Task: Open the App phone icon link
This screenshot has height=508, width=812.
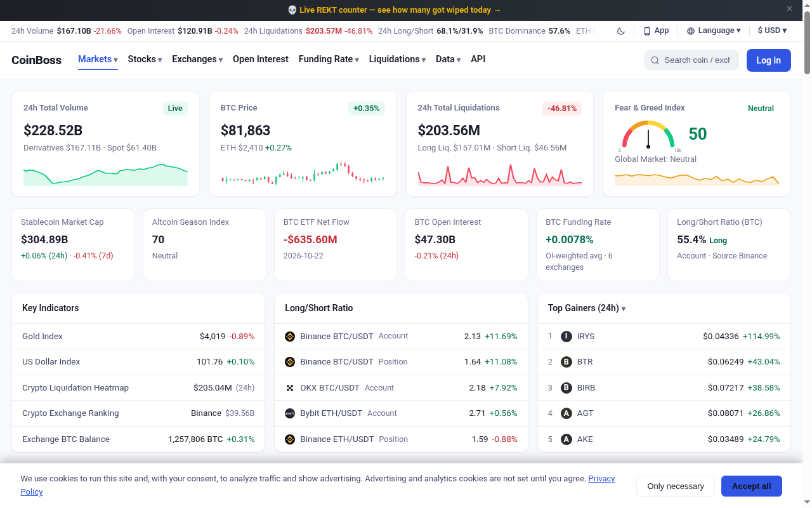Action: (x=647, y=31)
